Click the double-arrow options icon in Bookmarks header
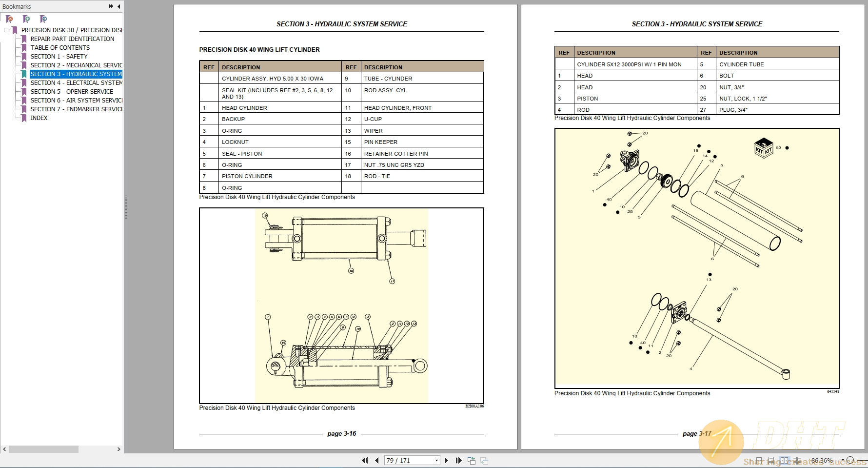Image resolution: width=868 pixels, height=468 pixels. (111, 6)
